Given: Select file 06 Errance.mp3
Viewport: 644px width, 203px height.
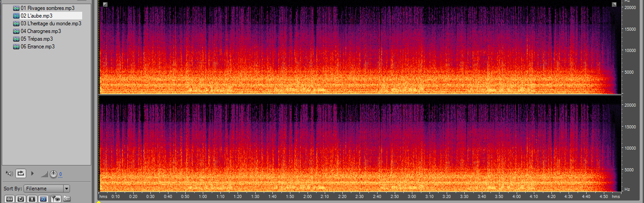Looking at the screenshot, I should tap(38, 46).
